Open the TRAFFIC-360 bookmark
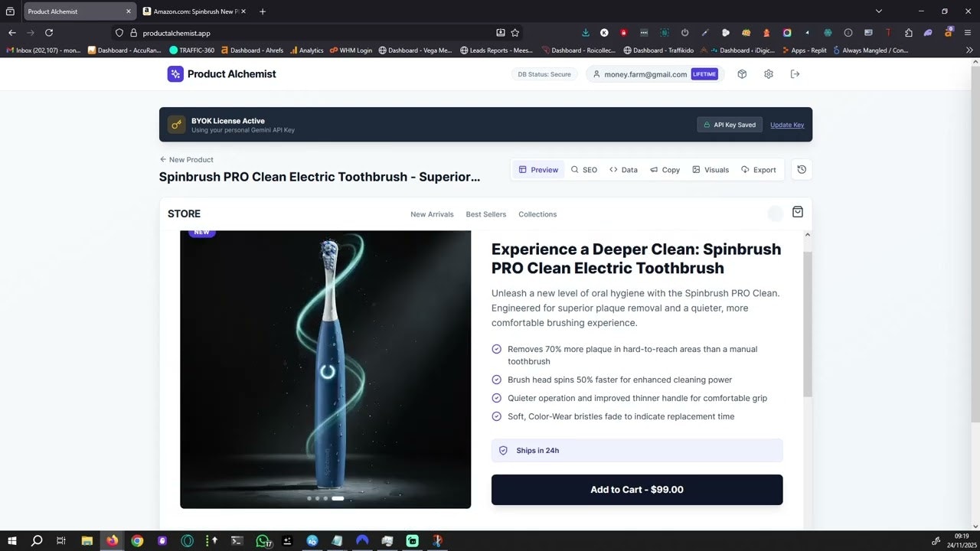The image size is (980, 551). pyautogui.click(x=191, y=51)
